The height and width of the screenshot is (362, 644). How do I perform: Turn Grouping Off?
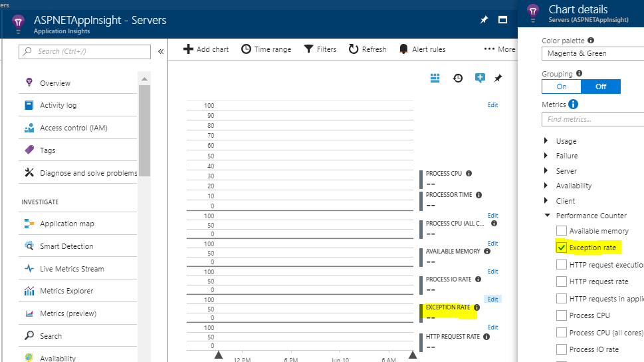point(601,87)
